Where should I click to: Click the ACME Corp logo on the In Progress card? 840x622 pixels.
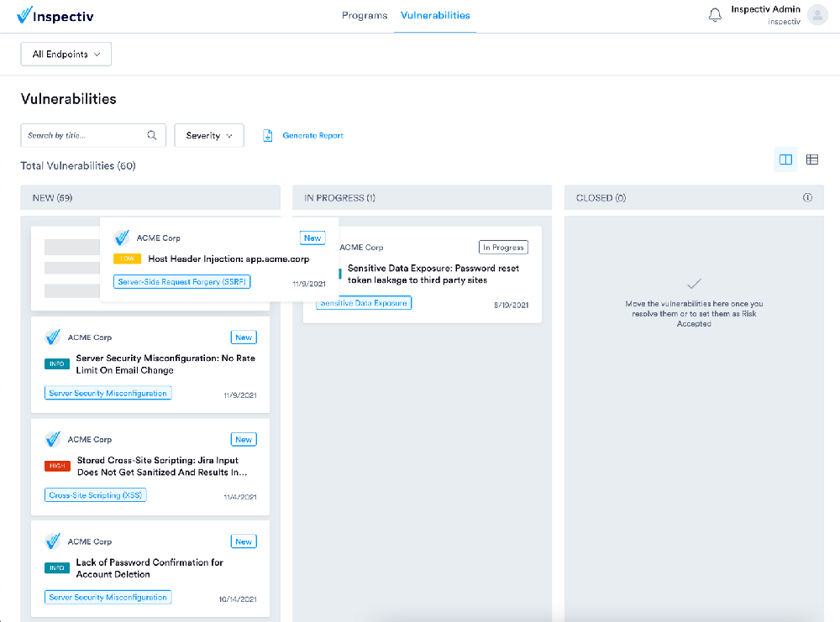coord(325,246)
